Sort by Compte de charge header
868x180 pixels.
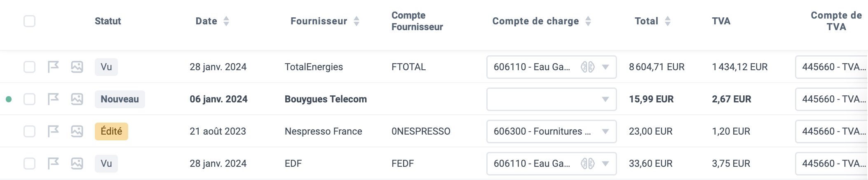tap(542, 21)
